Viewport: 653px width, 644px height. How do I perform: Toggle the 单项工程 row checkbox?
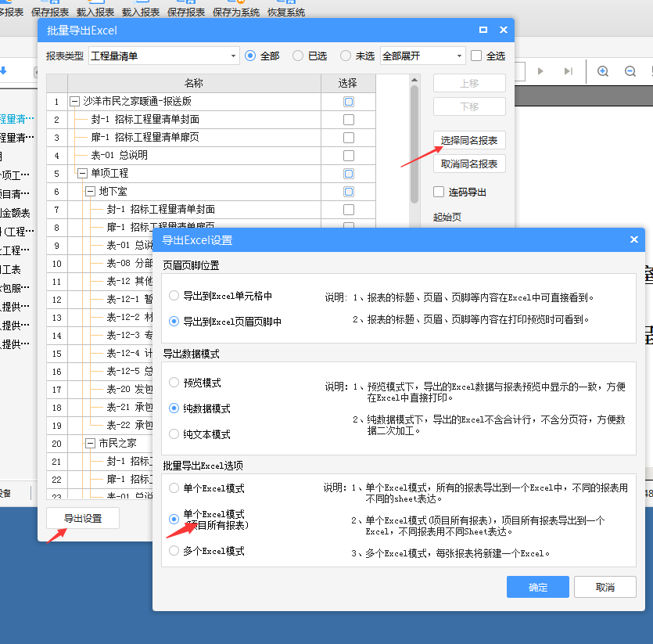(x=349, y=174)
